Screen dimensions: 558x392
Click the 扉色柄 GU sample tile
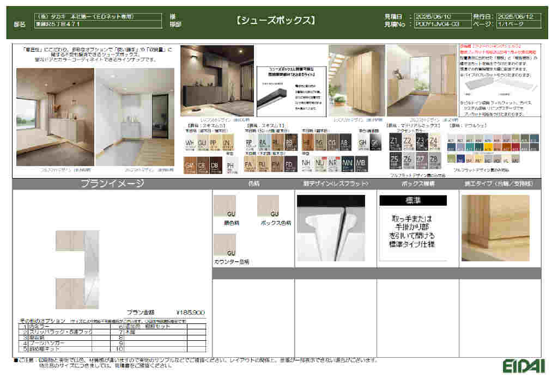tap(225, 206)
